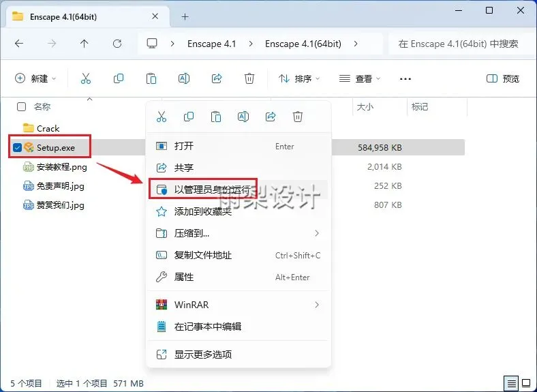Go back with the left arrow
Screen dimensions: 537x392
(x=19, y=44)
